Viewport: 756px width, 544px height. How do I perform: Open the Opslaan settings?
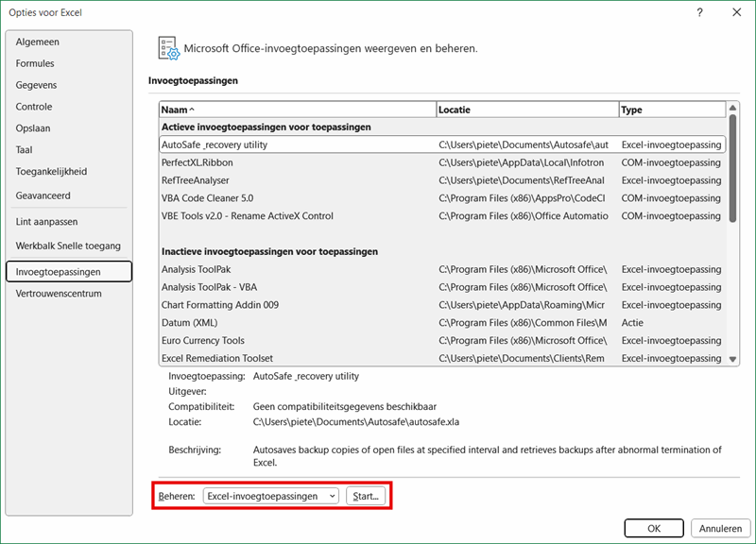tap(69, 128)
